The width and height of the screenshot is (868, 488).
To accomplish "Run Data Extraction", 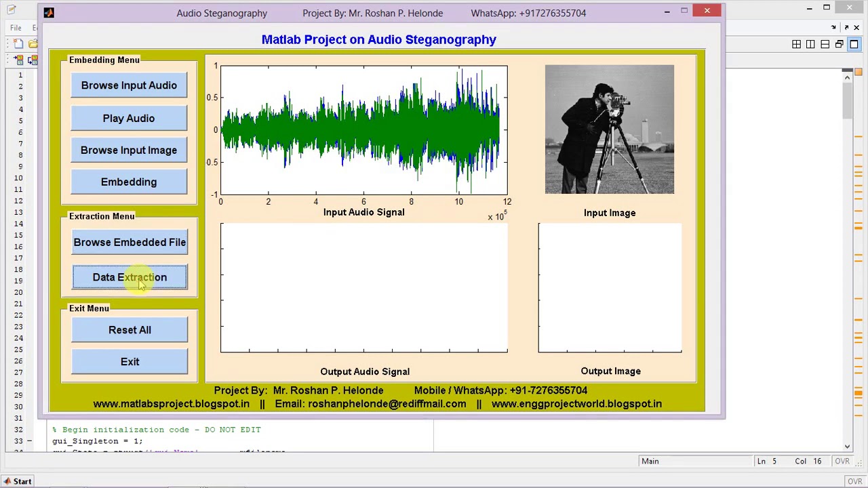I will click(130, 277).
